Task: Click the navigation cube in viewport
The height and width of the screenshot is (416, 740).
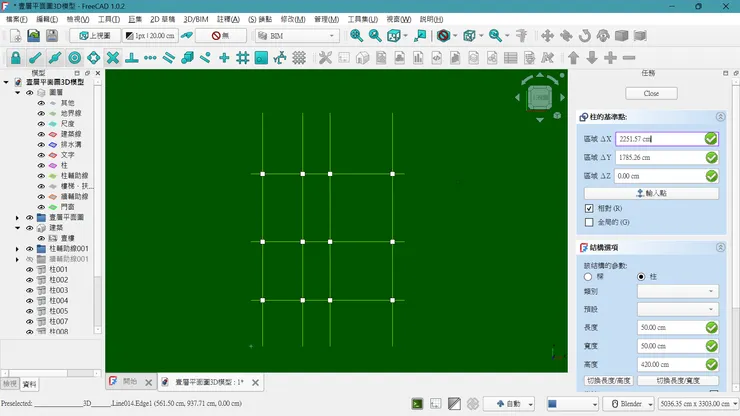Action: point(540,97)
